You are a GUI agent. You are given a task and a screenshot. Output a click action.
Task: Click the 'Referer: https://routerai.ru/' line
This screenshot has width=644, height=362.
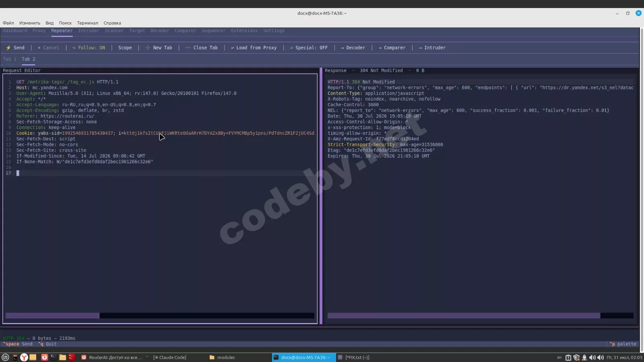pyautogui.click(x=55, y=116)
